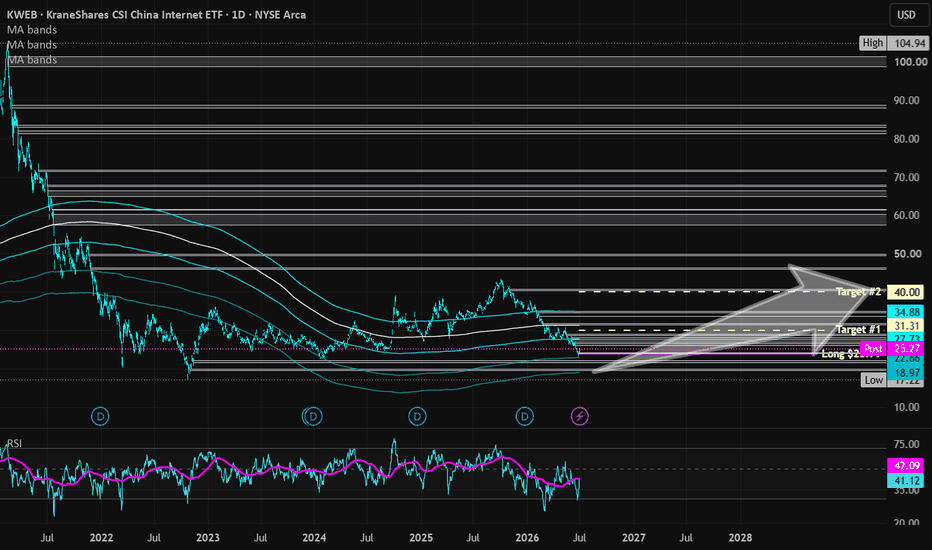Click 2023 on the time axis
Image resolution: width=932 pixels, height=550 pixels.
(207, 538)
